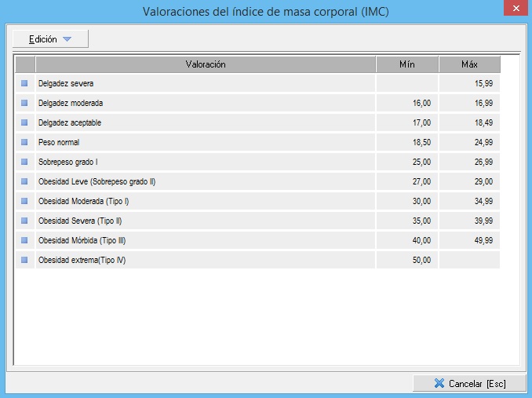Select the blue icon beside Obesidad extrema
532x398 pixels.
click(x=24, y=260)
